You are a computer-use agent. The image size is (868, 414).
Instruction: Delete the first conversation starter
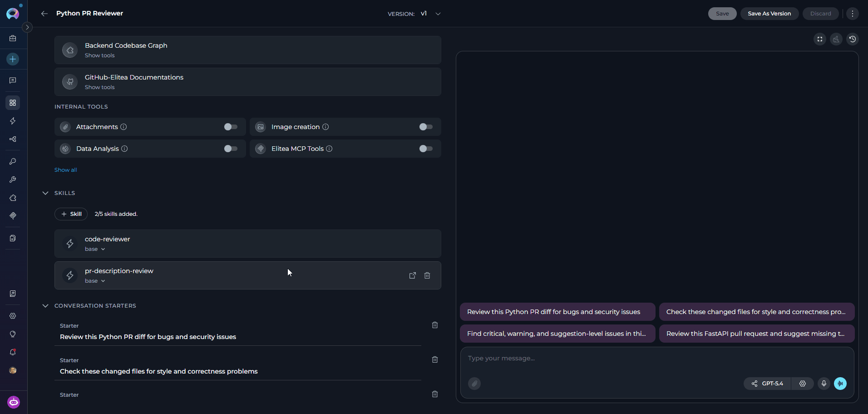point(435,325)
